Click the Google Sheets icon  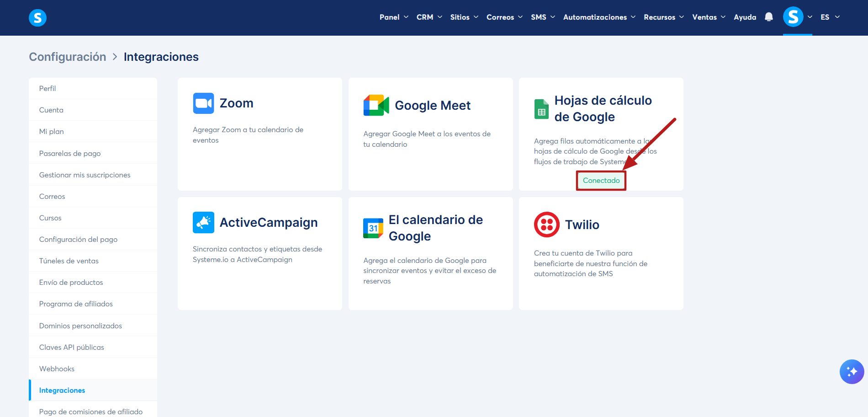pos(541,109)
